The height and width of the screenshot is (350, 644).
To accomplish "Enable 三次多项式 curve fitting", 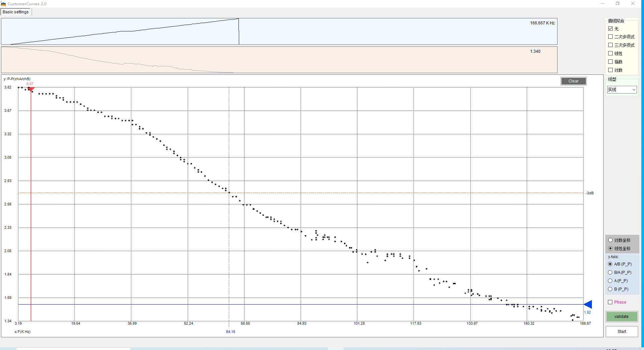I will point(611,45).
